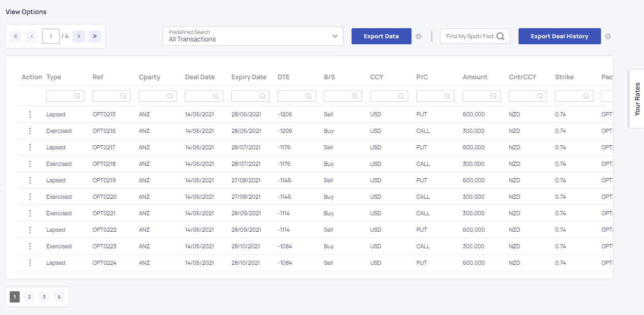Open action menu for OPT0217 row
The width and height of the screenshot is (644, 315).
[x=30, y=147]
